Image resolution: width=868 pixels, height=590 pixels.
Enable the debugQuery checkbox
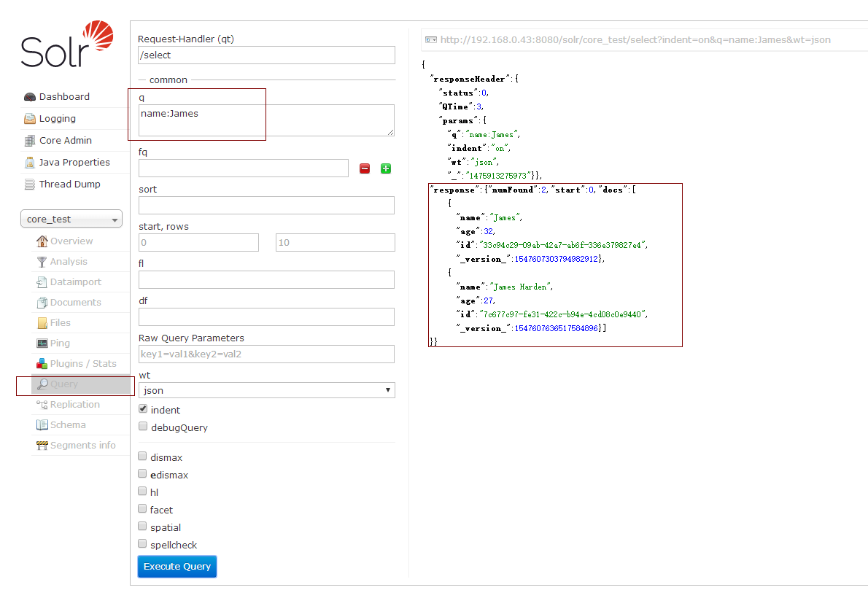[143, 426]
